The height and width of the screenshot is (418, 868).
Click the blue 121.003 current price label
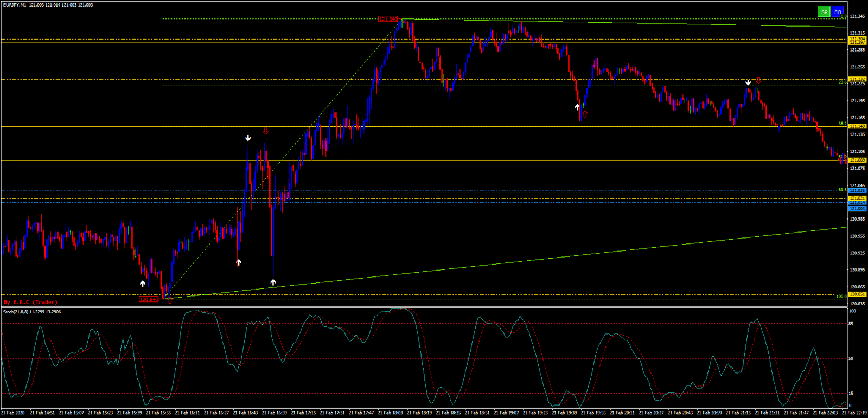pos(857,209)
